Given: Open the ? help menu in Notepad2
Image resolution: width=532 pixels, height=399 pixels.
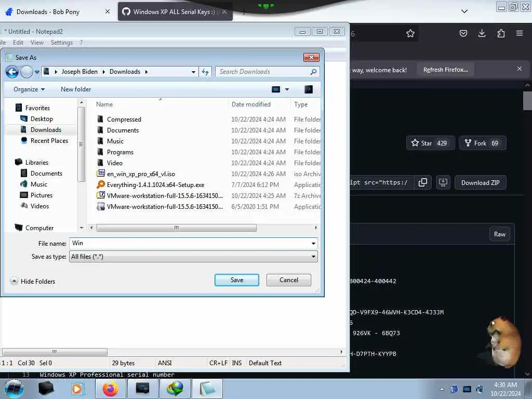Looking at the screenshot, I should point(81,43).
